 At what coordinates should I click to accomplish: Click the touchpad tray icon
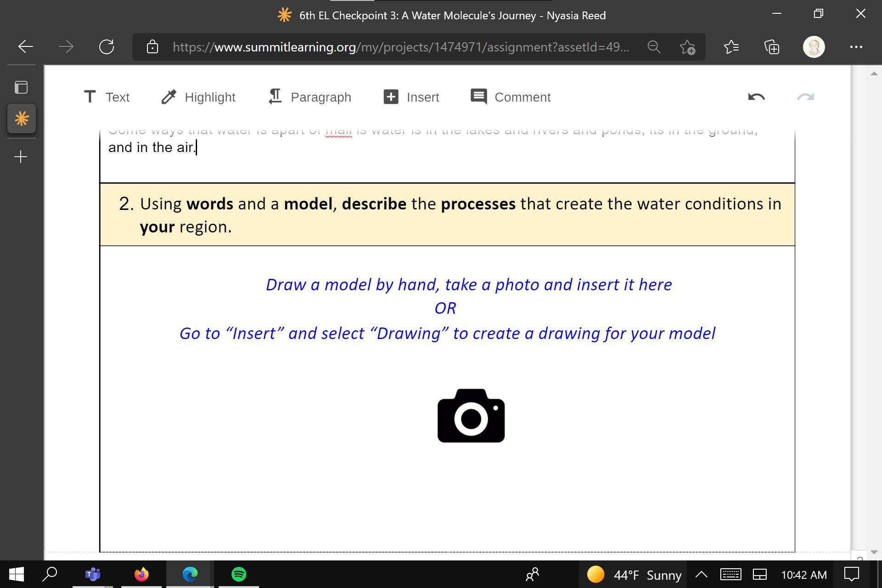[x=760, y=574]
